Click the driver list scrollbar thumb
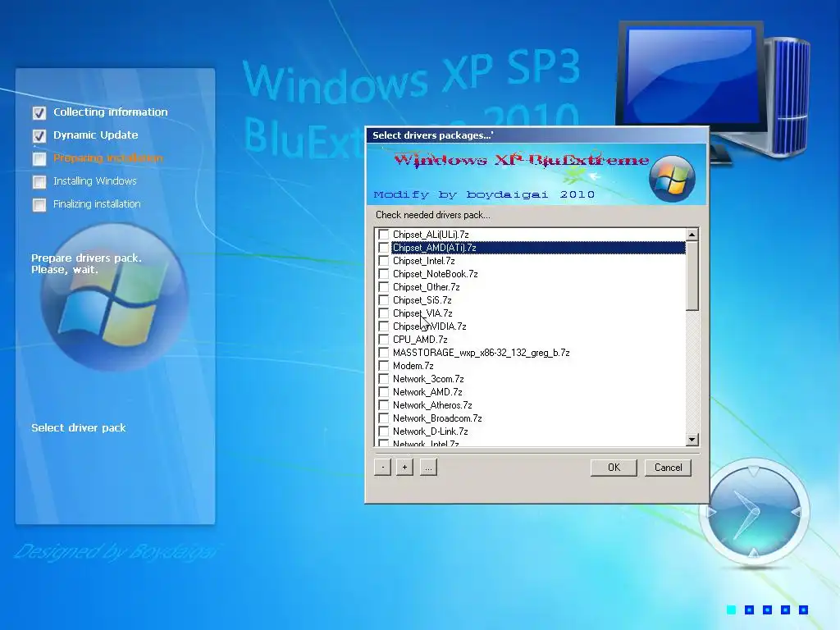Screen dimensions: 840x630 (692, 276)
